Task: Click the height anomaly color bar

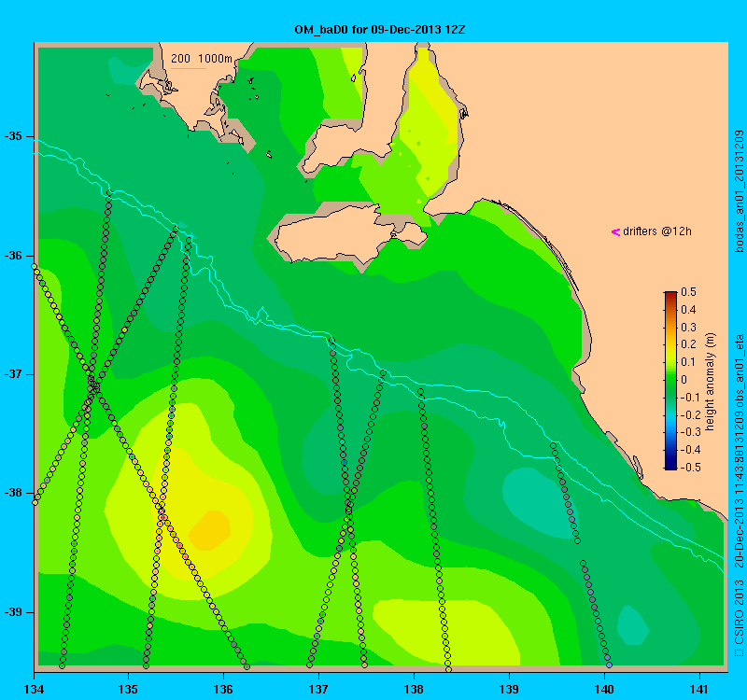Action: [670, 381]
